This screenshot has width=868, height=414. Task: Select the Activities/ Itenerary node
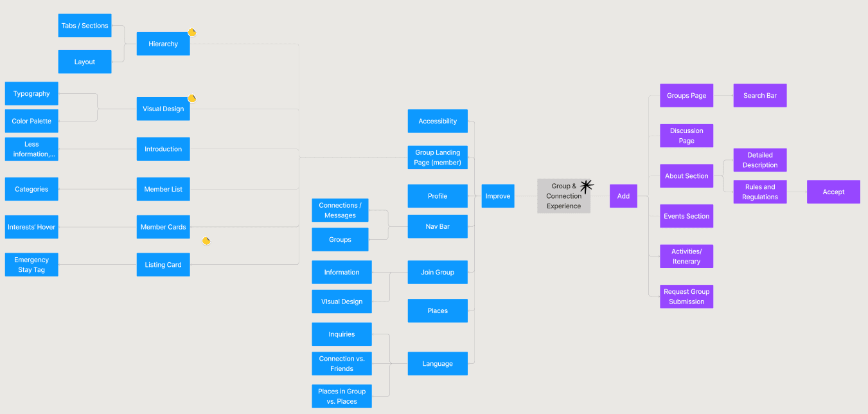pyautogui.click(x=686, y=256)
